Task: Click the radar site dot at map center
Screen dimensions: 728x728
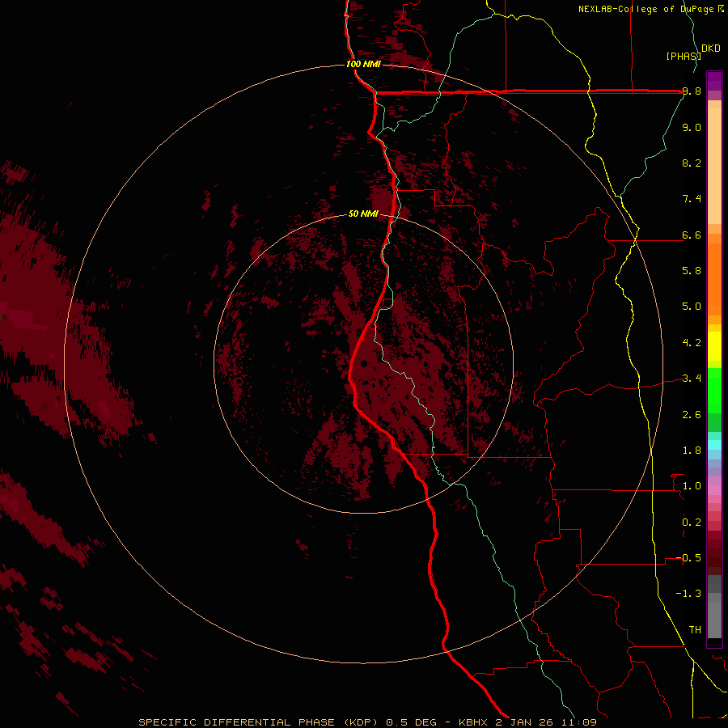Action: coord(363,363)
